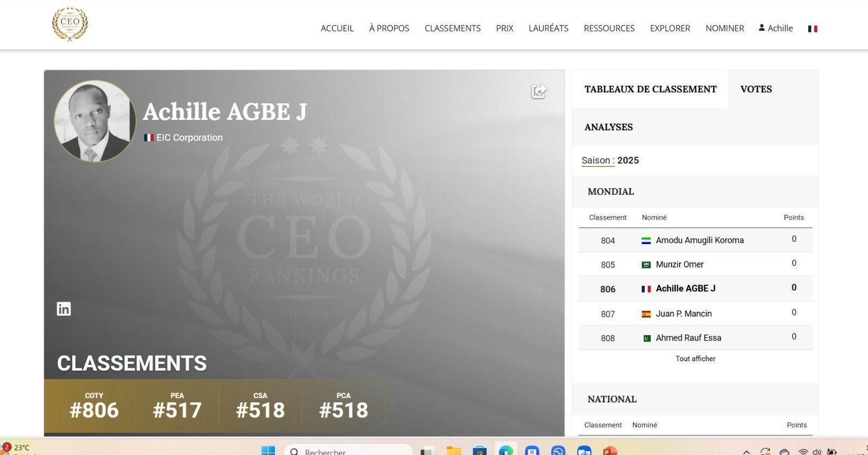The image size is (868, 455).
Task: Click the World CEO Rankings logo
Action: point(69,24)
